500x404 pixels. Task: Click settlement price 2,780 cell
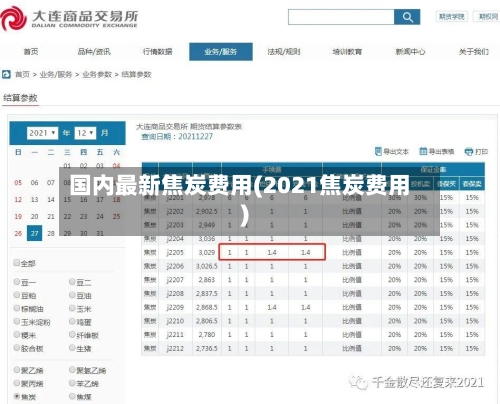[207, 334]
